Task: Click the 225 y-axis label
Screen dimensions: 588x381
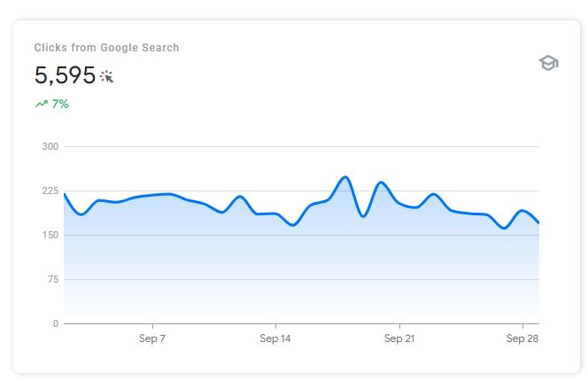Action: coord(50,190)
